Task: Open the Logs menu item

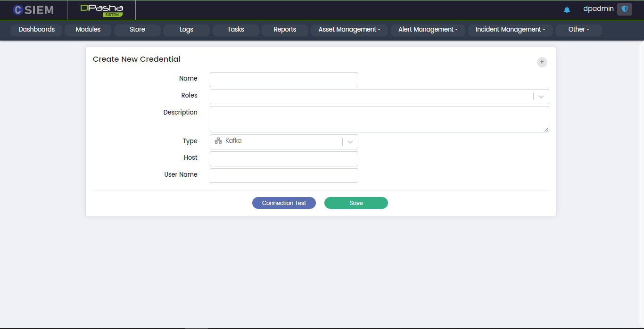Action: pos(186,30)
